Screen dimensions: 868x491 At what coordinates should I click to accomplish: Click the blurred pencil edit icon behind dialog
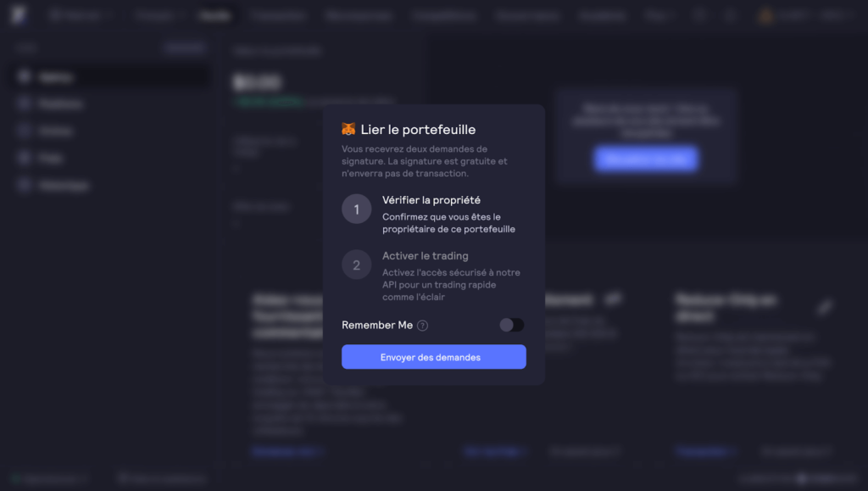pyautogui.click(x=825, y=307)
